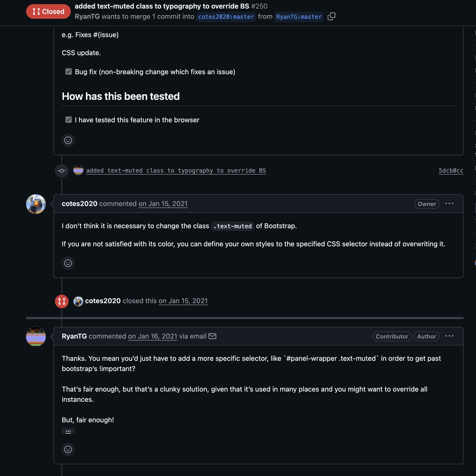Viewport: 476px width, 476px height.
Task: Toggle the tested in browser checkbox
Action: coord(69,120)
